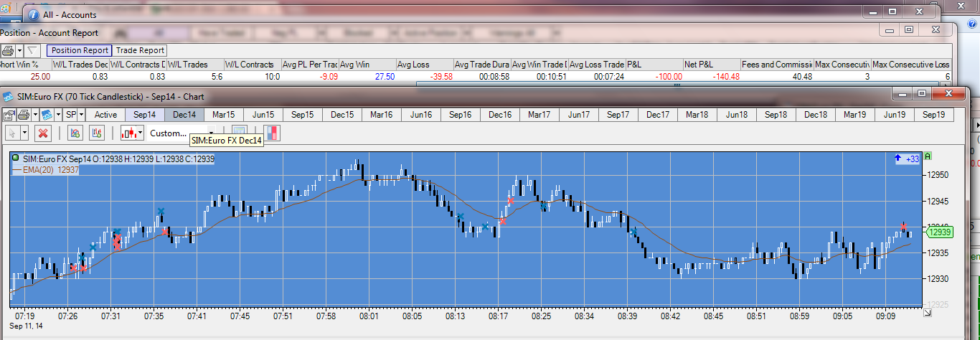Open the Custom... interval combo box
The image size is (980, 340).
click(182, 133)
